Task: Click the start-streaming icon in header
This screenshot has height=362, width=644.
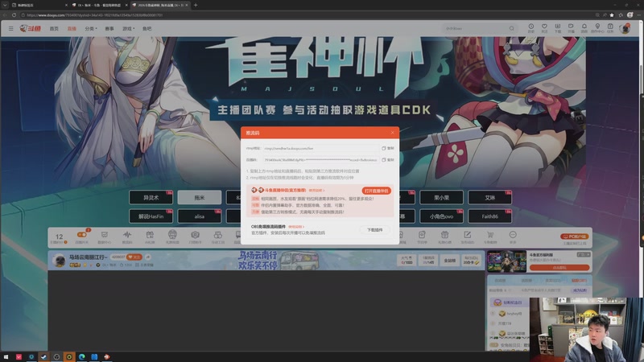Action: [571, 28]
